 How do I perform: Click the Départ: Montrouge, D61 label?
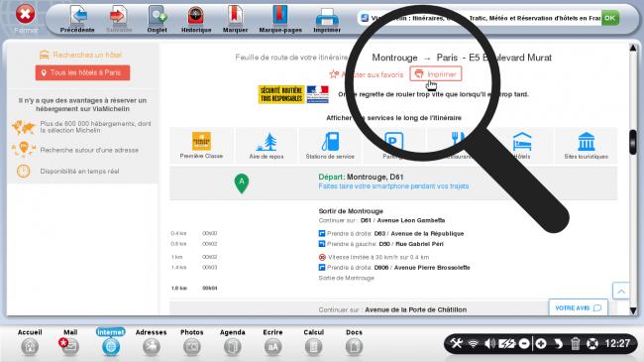pyautogui.click(x=361, y=177)
